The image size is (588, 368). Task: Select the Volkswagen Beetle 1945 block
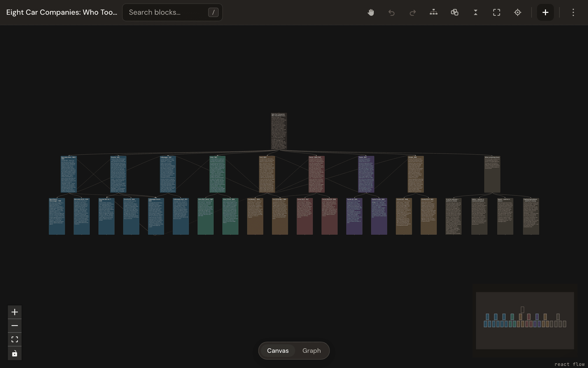tap(156, 216)
